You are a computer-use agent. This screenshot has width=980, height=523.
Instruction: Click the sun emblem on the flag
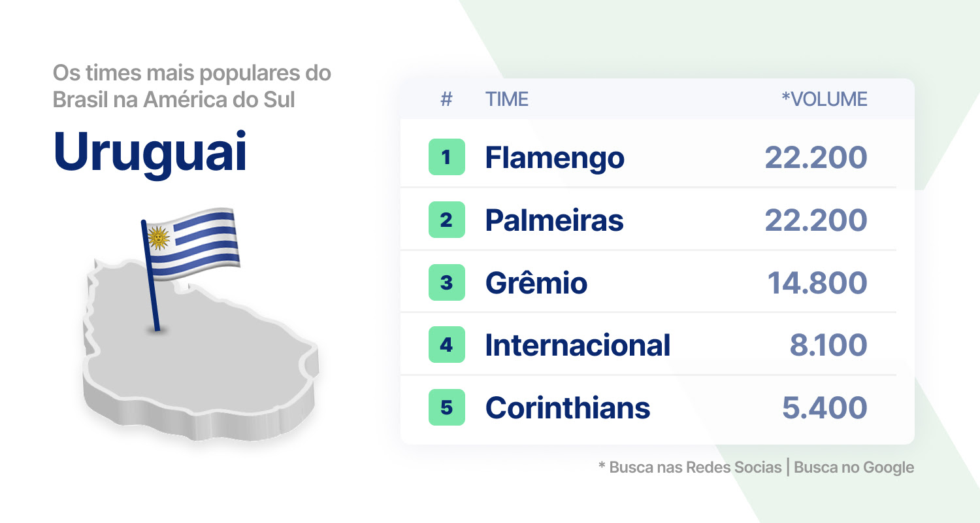159,238
